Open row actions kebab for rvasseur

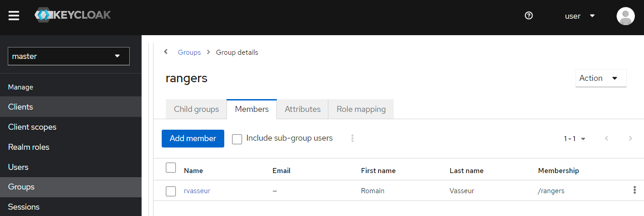click(x=634, y=190)
